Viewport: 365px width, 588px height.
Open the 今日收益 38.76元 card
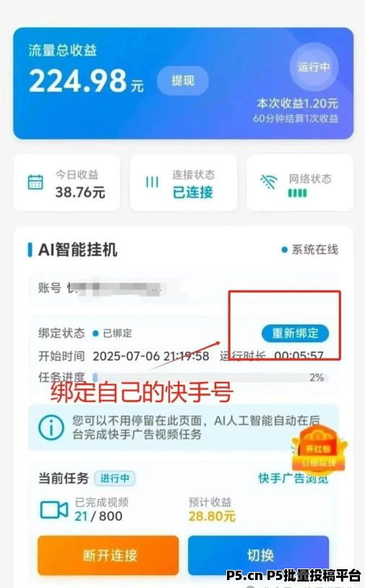coord(66,183)
